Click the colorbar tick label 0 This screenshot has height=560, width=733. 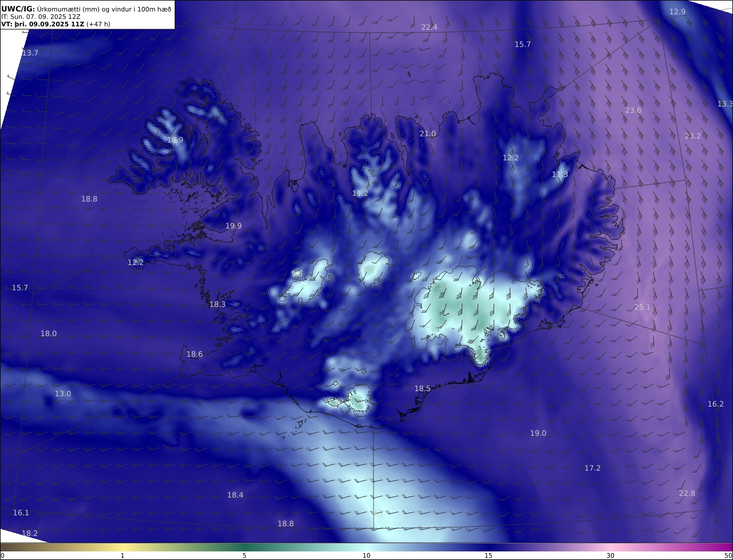[2, 555]
